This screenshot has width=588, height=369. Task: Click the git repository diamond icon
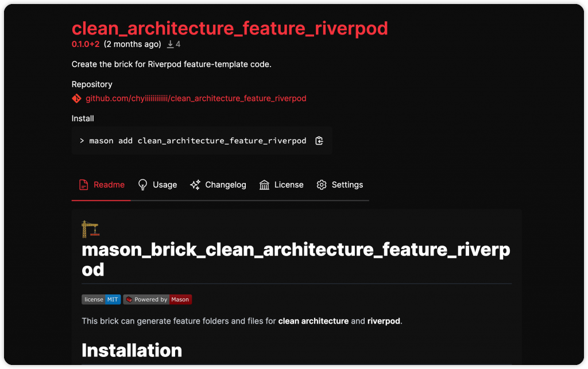click(x=76, y=99)
